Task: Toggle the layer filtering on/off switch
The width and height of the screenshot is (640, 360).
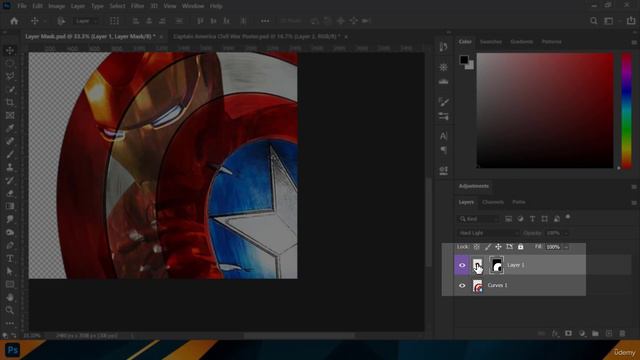Action: [x=568, y=217]
